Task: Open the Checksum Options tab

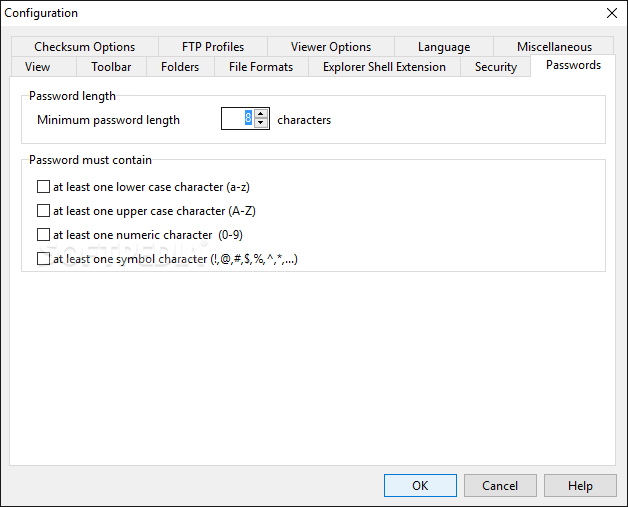Action: click(85, 47)
